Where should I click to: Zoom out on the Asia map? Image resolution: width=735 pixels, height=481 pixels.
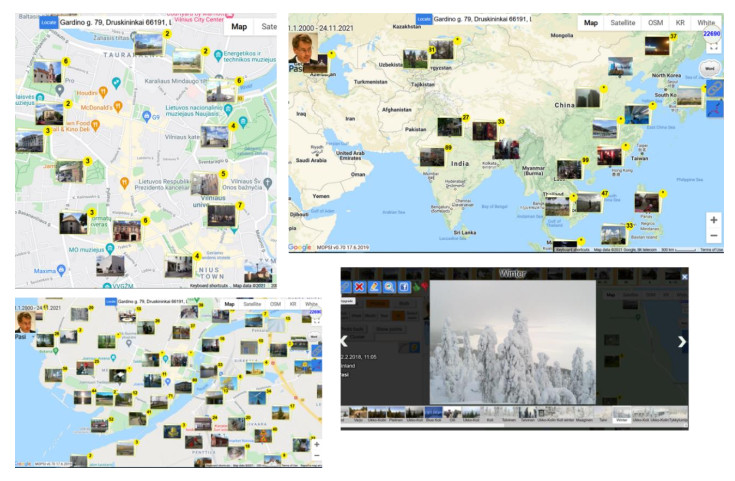click(x=713, y=236)
